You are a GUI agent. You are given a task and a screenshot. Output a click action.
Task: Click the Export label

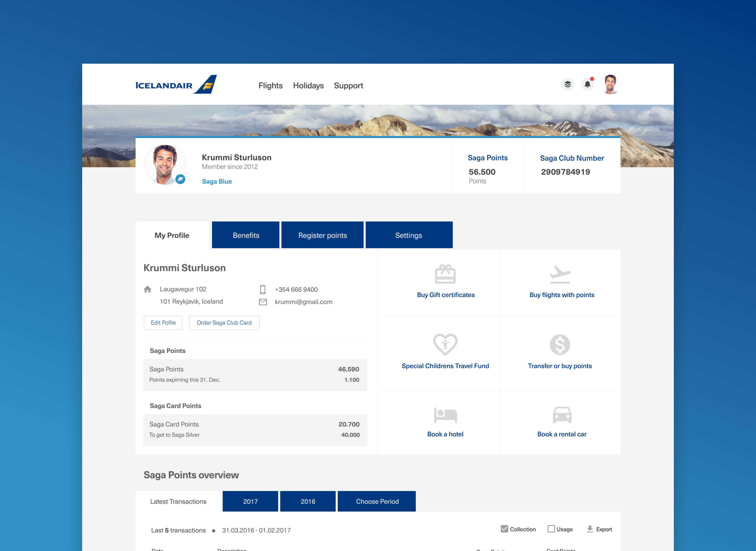pyautogui.click(x=604, y=529)
